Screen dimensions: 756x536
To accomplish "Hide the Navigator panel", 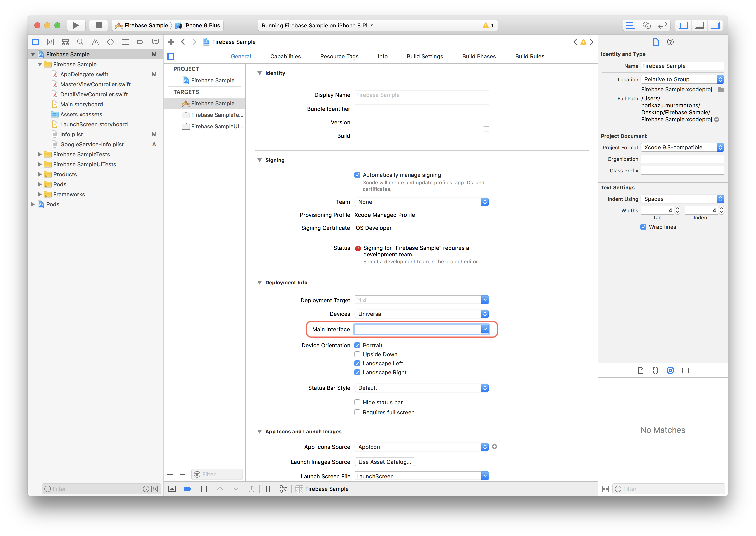I will 683,25.
